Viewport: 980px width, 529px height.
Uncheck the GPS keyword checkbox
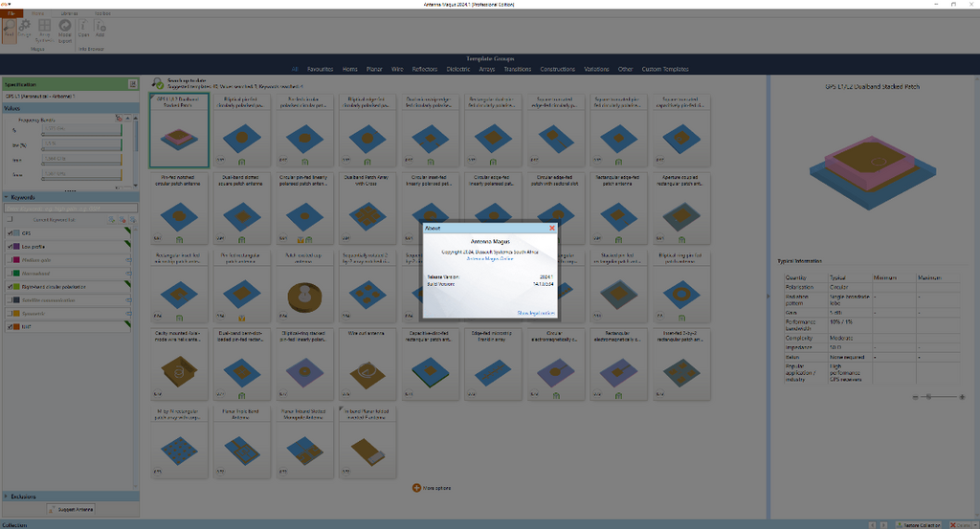[10, 233]
